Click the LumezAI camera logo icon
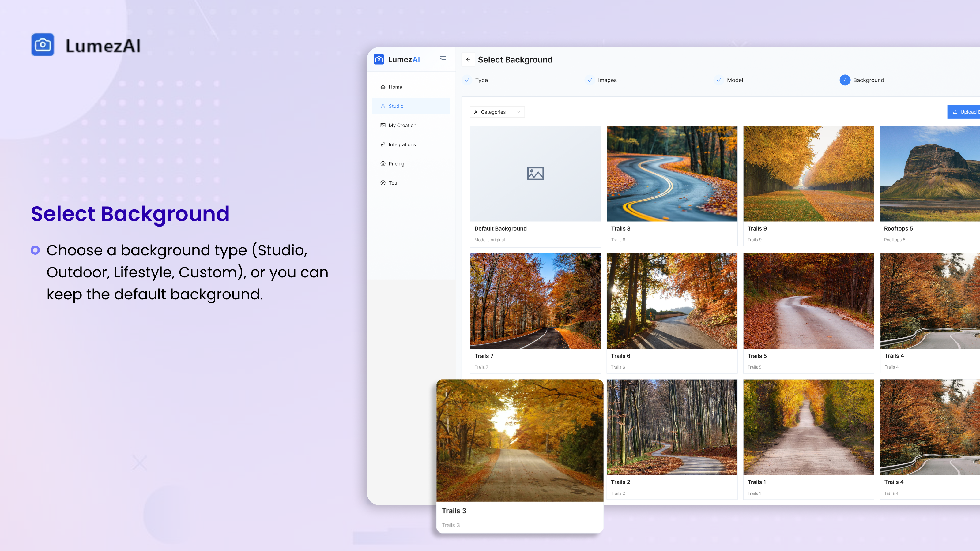Viewport: 980px width, 551px height. click(379, 59)
